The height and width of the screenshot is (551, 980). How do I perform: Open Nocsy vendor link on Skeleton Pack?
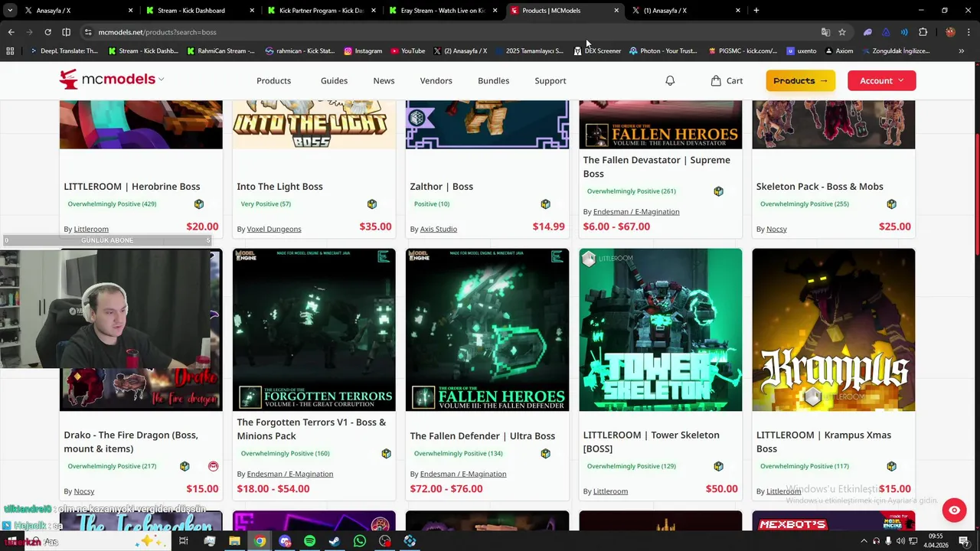coord(776,229)
